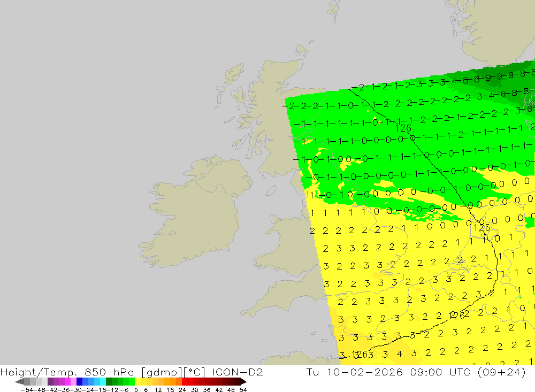Click the 'Tu 10-02-2026' date text
The height and width of the screenshot is (392, 535).
coord(355,372)
